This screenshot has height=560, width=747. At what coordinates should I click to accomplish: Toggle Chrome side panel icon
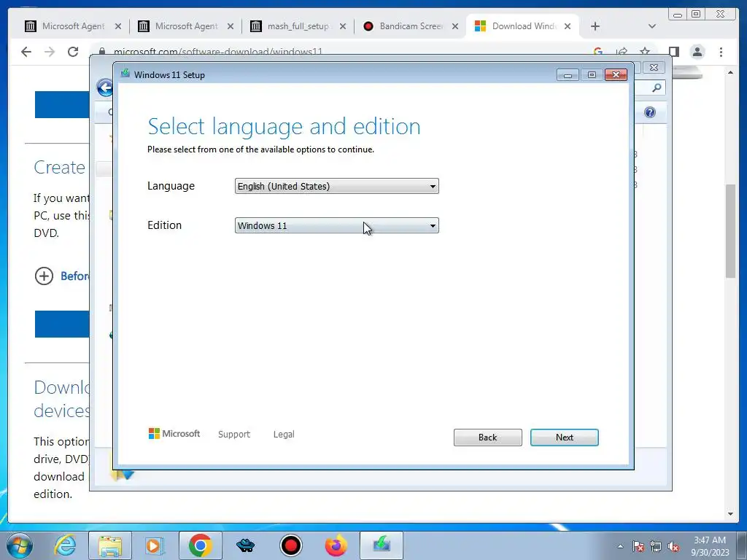point(673,52)
